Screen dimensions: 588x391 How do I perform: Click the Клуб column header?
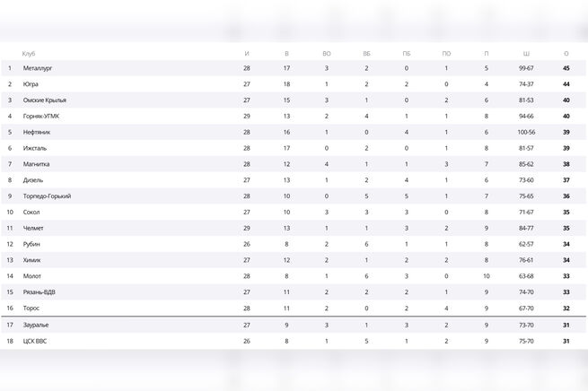29,53
